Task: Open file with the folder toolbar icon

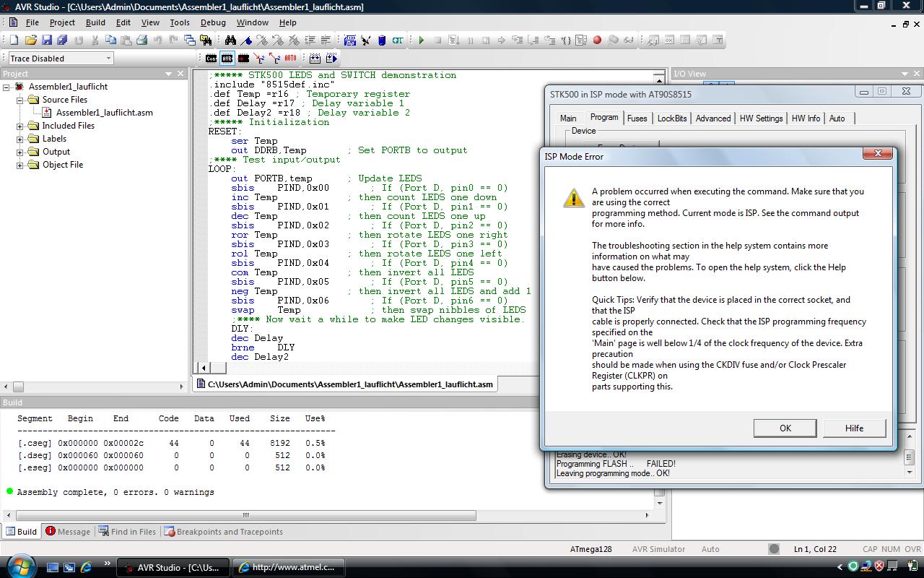Action: pos(31,40)
